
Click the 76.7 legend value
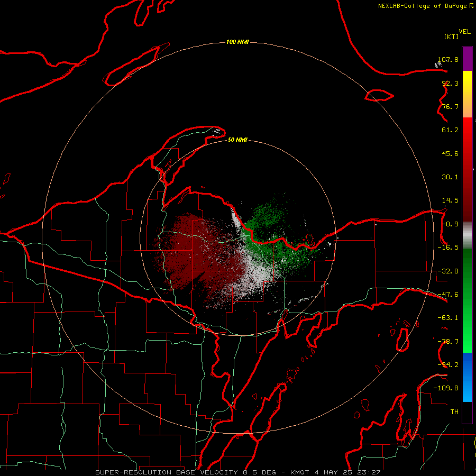450,106
